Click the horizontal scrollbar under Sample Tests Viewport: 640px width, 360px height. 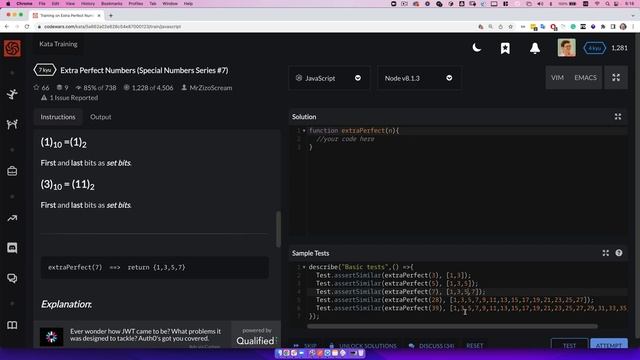tap(452, 327)
